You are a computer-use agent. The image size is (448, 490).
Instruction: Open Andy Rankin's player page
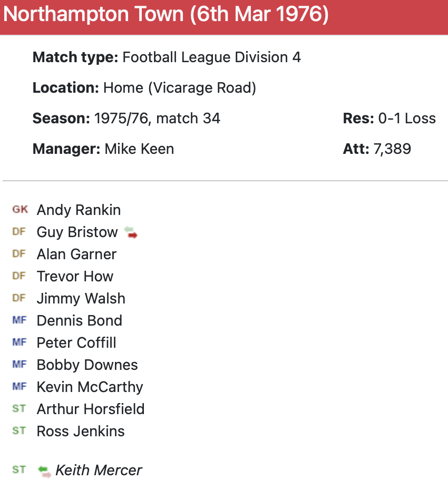click(79, 210)
